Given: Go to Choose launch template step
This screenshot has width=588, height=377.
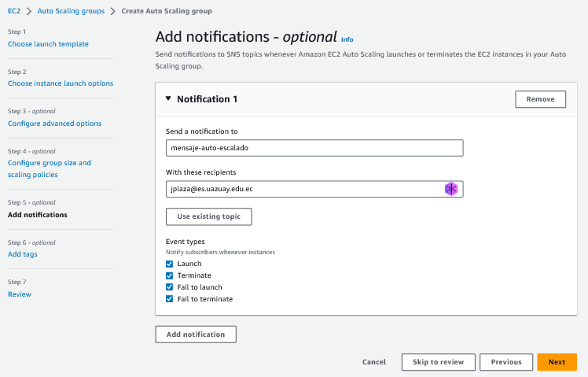Looking at the screenshot, I should point(48,44).
